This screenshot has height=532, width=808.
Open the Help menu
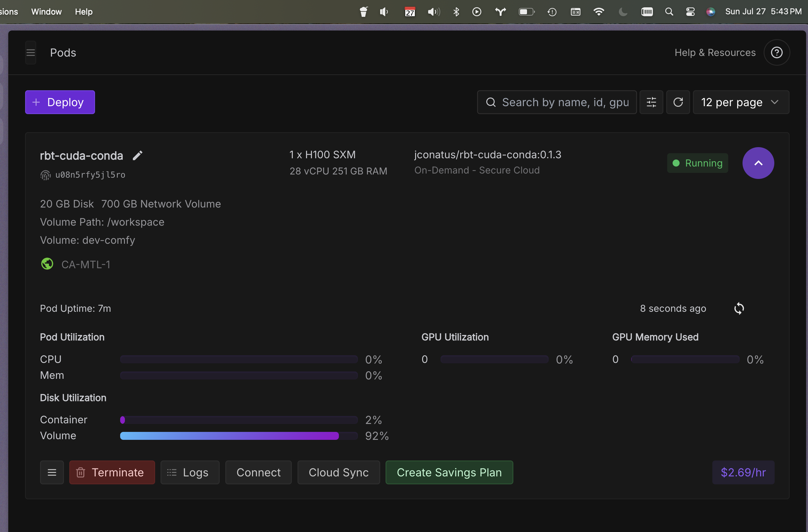click(84, 12)
